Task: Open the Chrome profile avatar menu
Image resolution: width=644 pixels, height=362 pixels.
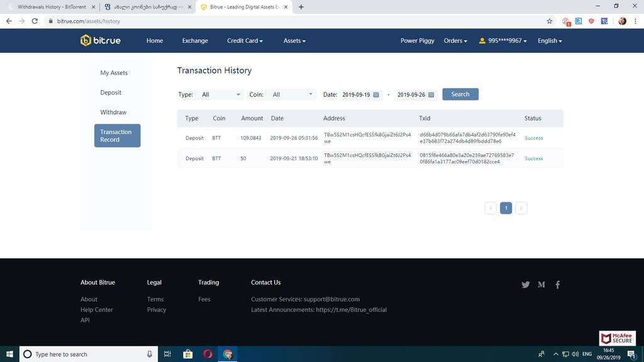Action: pyautogui.click(x=622, y=21)
